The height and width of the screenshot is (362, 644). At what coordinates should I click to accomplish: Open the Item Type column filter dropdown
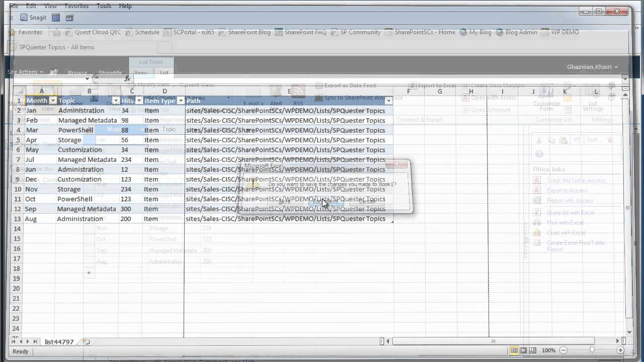point(181,101)
